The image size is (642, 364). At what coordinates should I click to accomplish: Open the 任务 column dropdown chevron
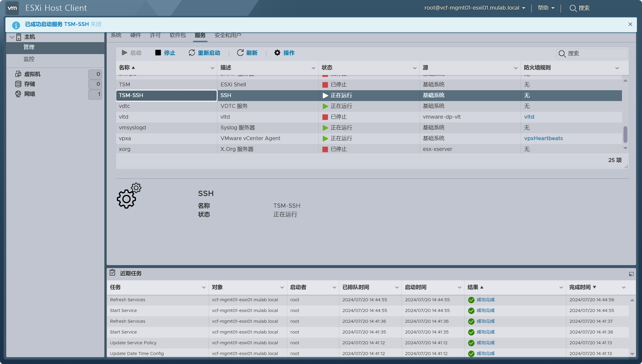click(x=204, y=287)
